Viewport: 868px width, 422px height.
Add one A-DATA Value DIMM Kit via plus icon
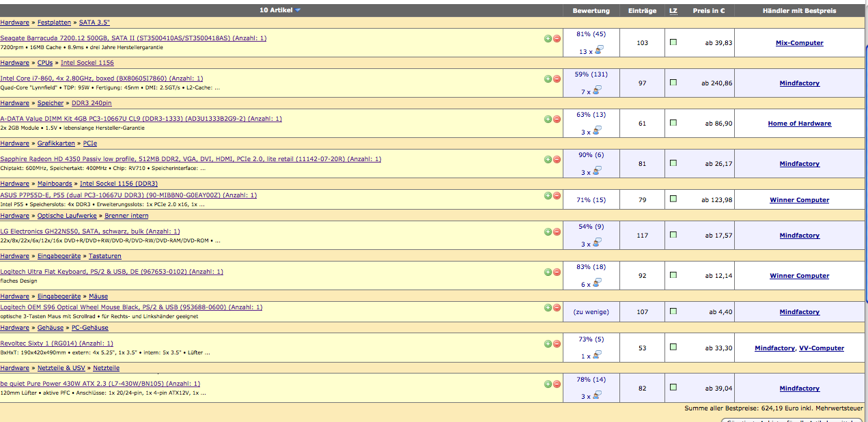(548, 119)
